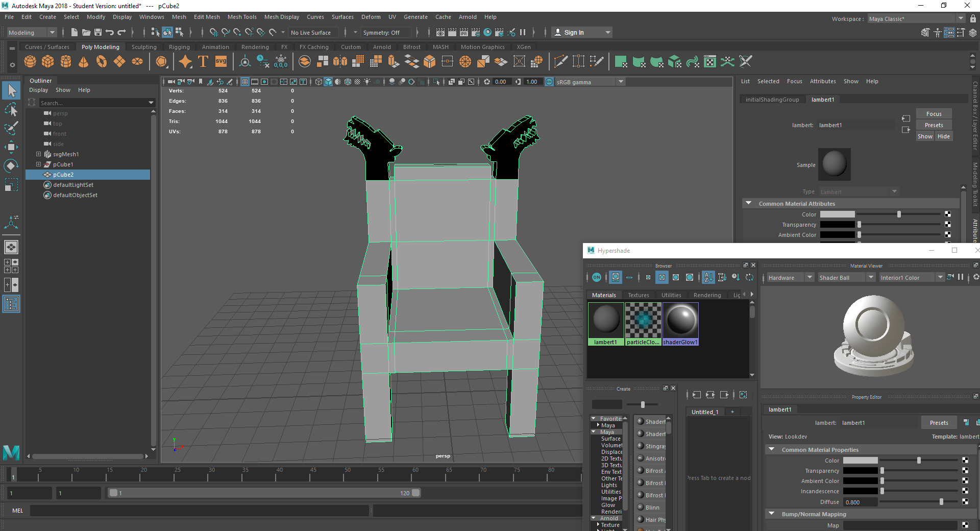The image size is (980, 531).
Task: Click the Color swatch in Attribute Editor
Action: click(837, 214)
